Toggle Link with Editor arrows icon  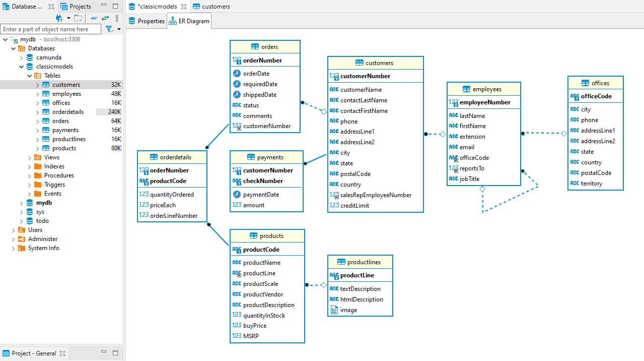click(x=105, y=18)
